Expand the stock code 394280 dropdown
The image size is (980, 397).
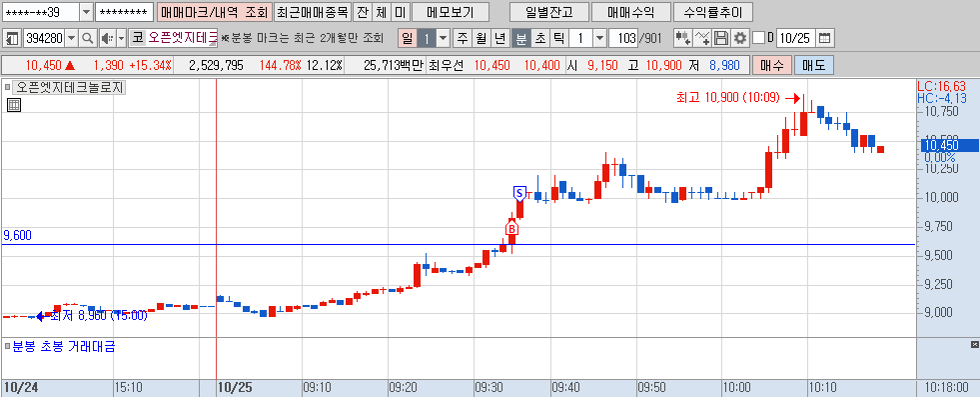coord(71,38)
